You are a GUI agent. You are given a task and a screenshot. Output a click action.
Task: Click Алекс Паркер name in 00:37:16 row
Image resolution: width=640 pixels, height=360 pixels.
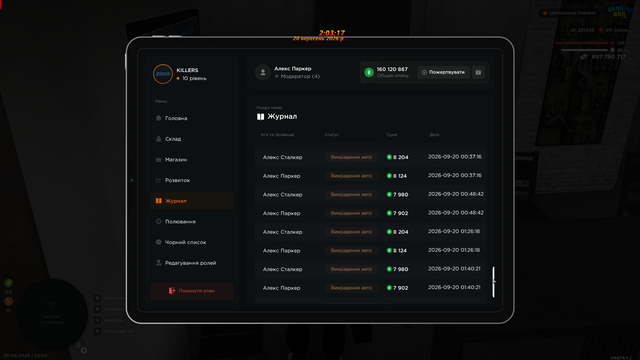coord(282,176)
